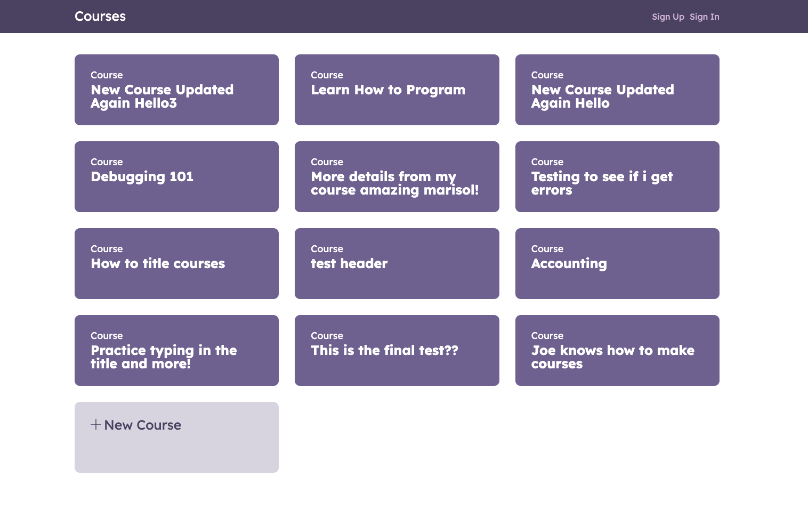Click the New Course text label
The height and width of the screenshot is (532, 808).
pyautogui.click(x=143, y=425)
